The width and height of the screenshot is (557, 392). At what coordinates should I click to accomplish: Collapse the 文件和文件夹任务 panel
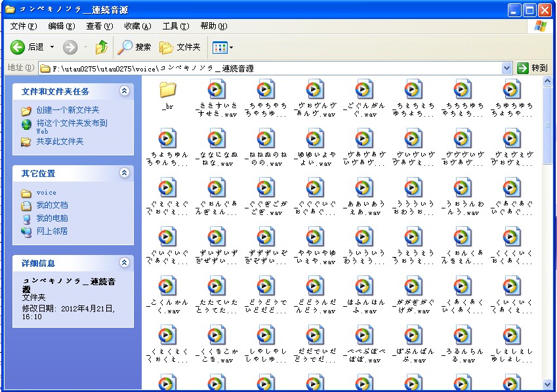tap(125, 91)
